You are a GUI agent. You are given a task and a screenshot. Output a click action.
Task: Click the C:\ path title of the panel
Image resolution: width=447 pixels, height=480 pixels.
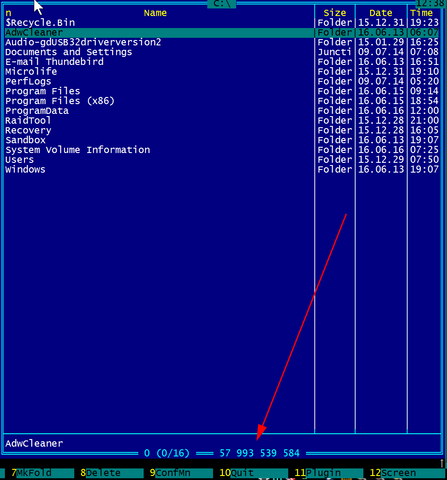(x=222, y=4)
